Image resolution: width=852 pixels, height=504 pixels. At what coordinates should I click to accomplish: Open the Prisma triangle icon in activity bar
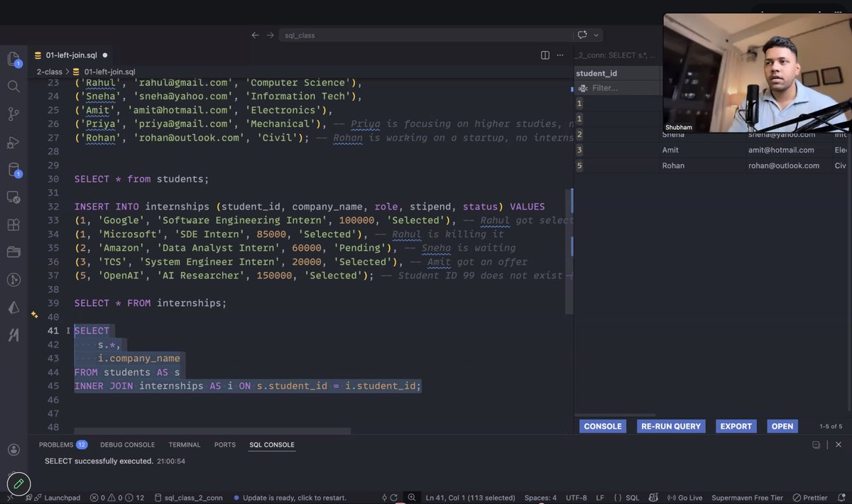pyautogui.click(x=13, y=307)
